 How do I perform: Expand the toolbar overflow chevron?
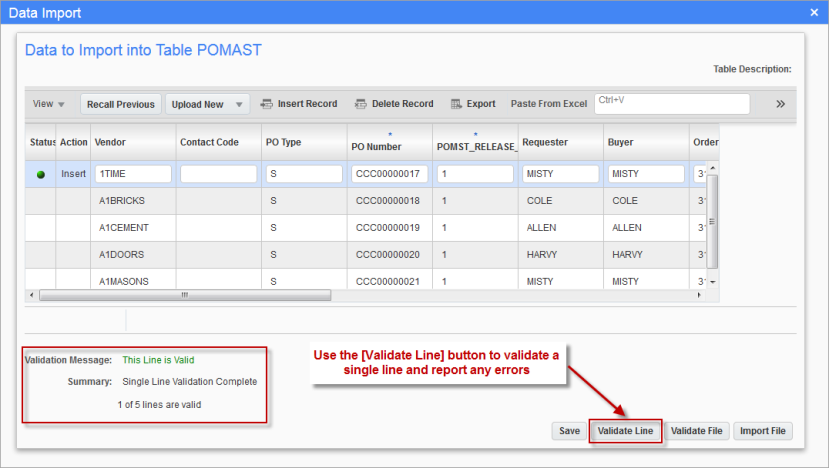pos(780,104)
